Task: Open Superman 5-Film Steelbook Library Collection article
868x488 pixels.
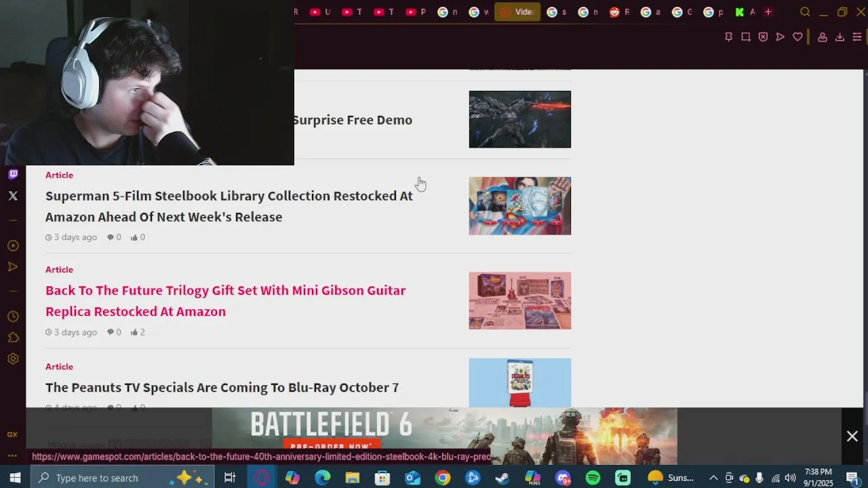Action: pyautogui.click(x=229, y=206)
